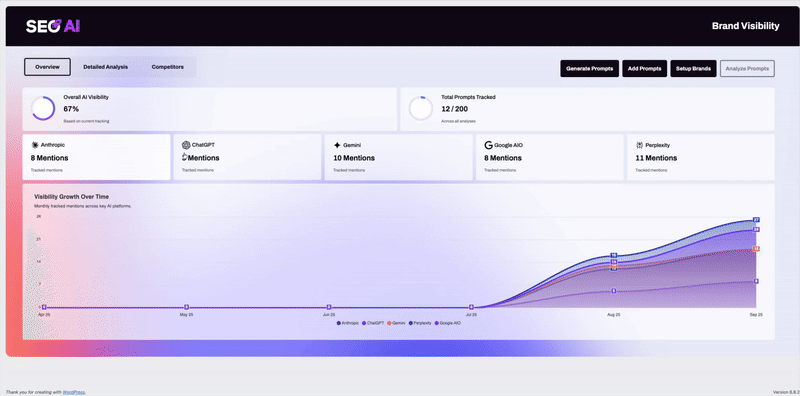Toggle the ChatGPT series in chart legend
The width and height of the screenshot is (800, 396).
click(x=373, y=323)
